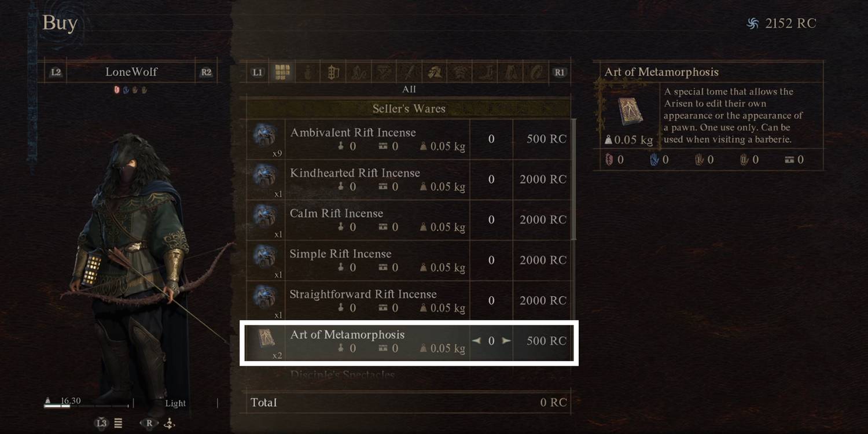The height and width of the screenshot is (434, 868).
Task: Select the helmet head armor category icon
Action: pos(435,72)
